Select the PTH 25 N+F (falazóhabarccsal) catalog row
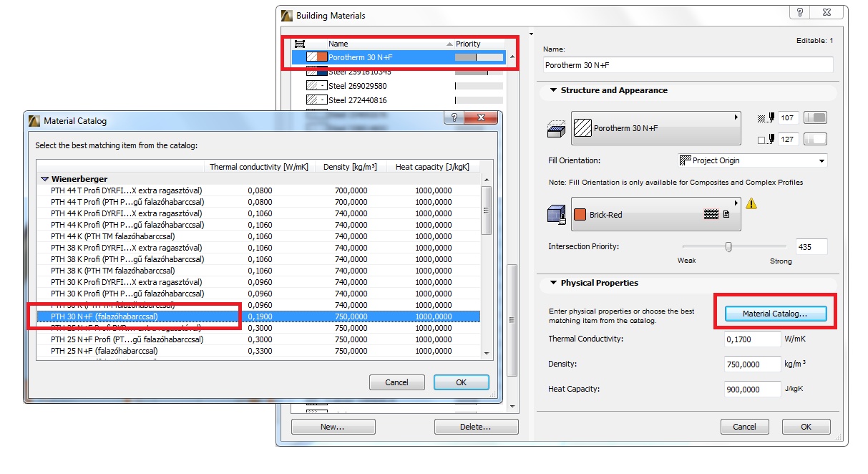Image resolution: width=868 pixels, height=474 pixels. coord(258,351)
